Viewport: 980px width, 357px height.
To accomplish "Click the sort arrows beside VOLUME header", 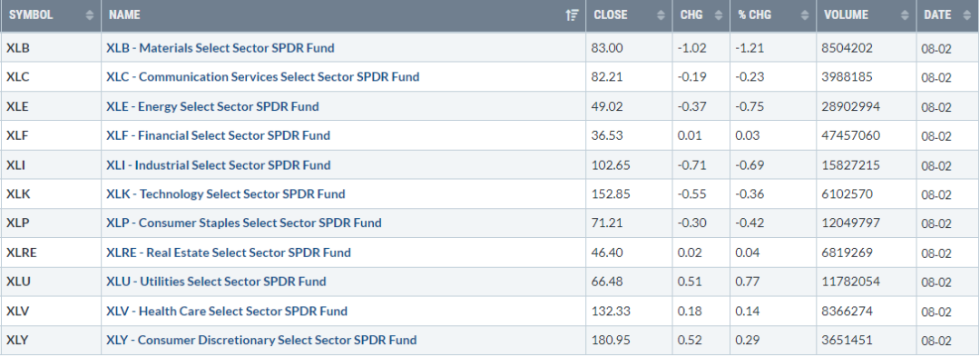I will tap(905, 15).
